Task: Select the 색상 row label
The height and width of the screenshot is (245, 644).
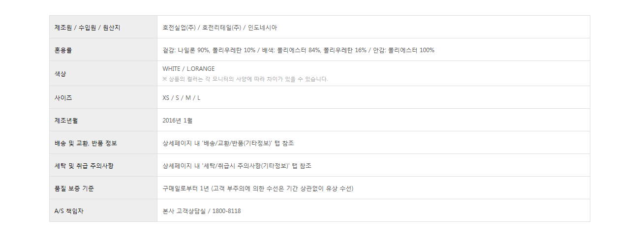Action: 60,74
